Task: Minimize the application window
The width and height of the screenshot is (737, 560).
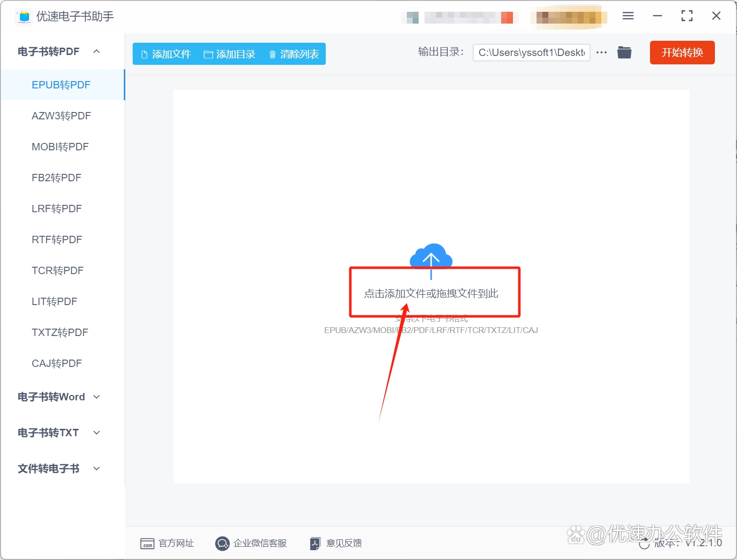Action: tap(657, 16)
